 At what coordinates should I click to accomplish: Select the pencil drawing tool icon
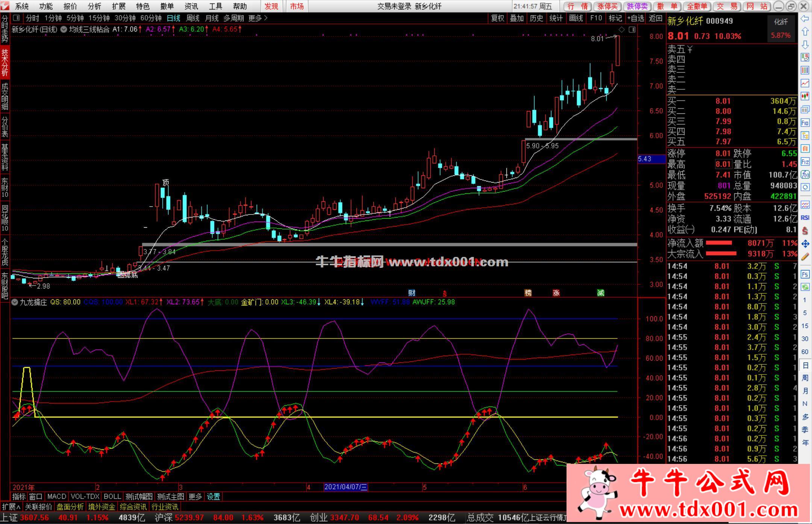click(805, 257)
